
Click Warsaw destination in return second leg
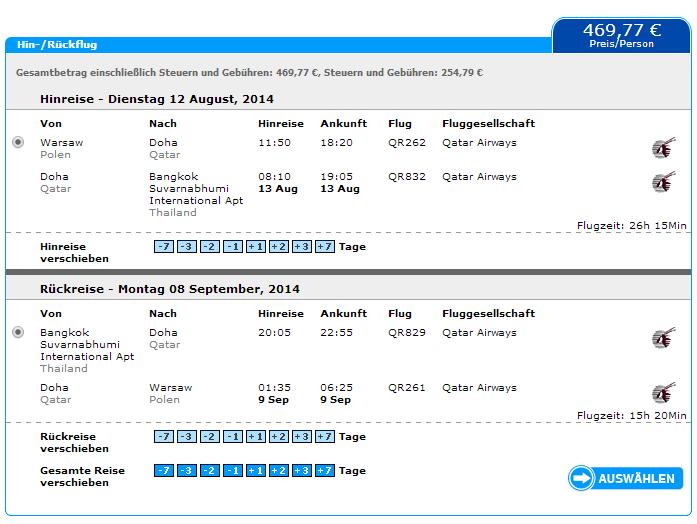171,388
